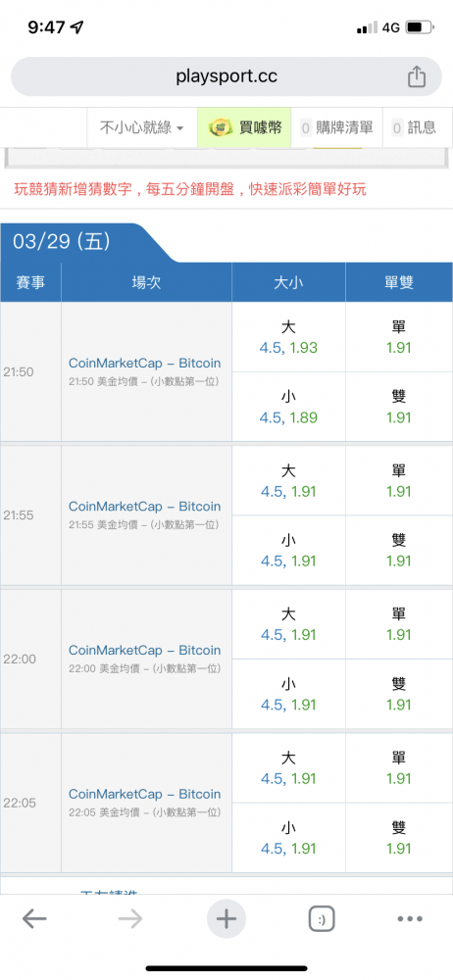
Task: Pick 單 1.91 for the 21:55 game
Action: [398, 481]
